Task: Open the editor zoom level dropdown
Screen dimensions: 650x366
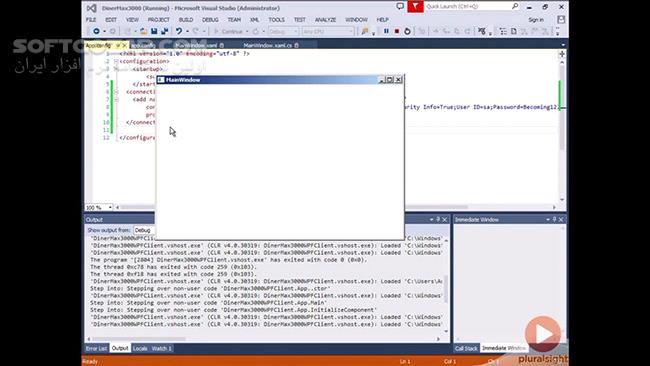Action: [x=110, y=207]
